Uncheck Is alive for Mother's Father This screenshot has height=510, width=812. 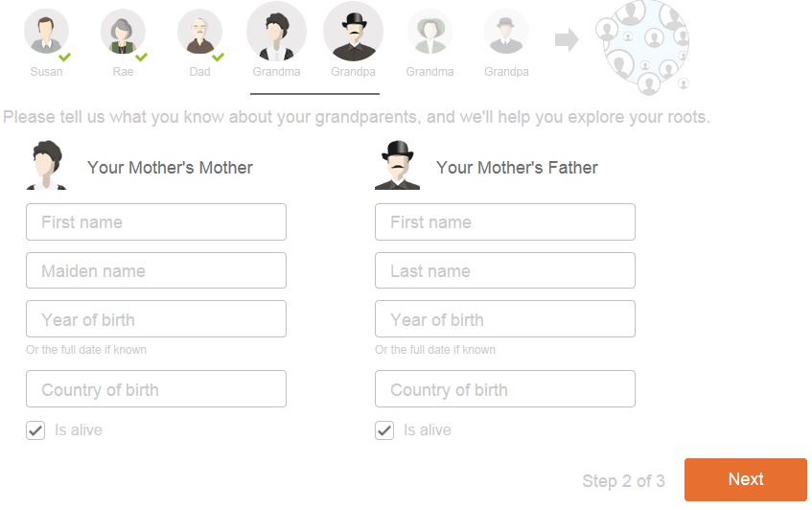pos(384,430)
